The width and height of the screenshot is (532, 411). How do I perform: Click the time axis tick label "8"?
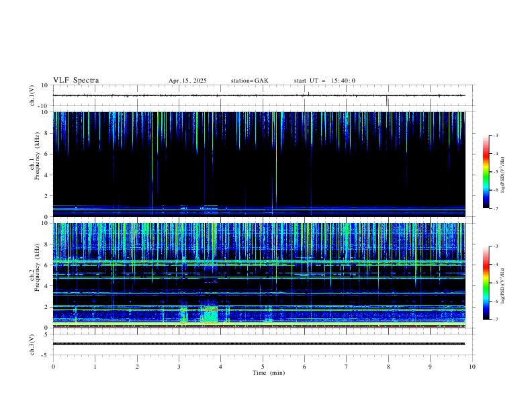388,367
